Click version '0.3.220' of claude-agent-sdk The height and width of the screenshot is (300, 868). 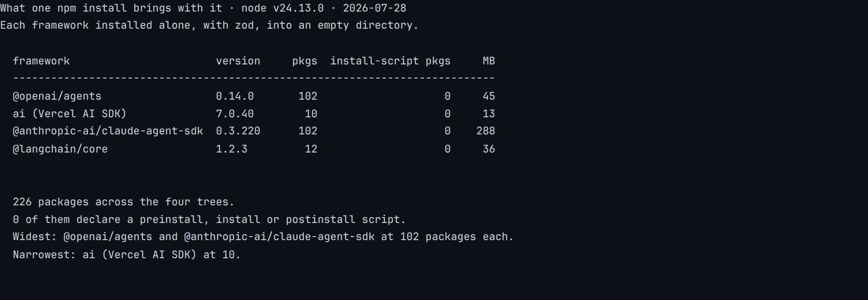[238, 131]
